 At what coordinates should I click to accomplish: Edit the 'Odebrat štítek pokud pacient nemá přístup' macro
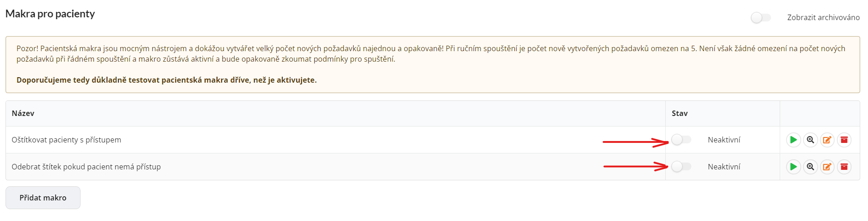click(x=827, y=167)
